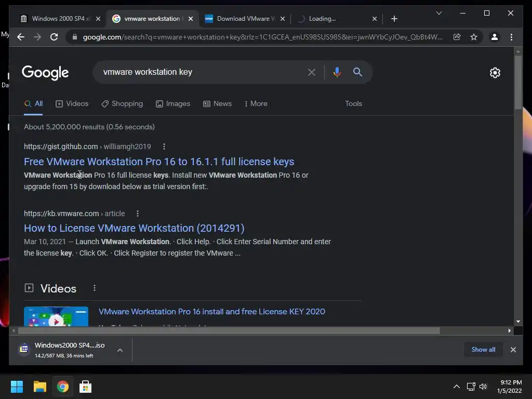Image resolution: width=532 pixels, height=399 pixels.
Task: Go back to the previous page
Action: [x=21, y=37]
